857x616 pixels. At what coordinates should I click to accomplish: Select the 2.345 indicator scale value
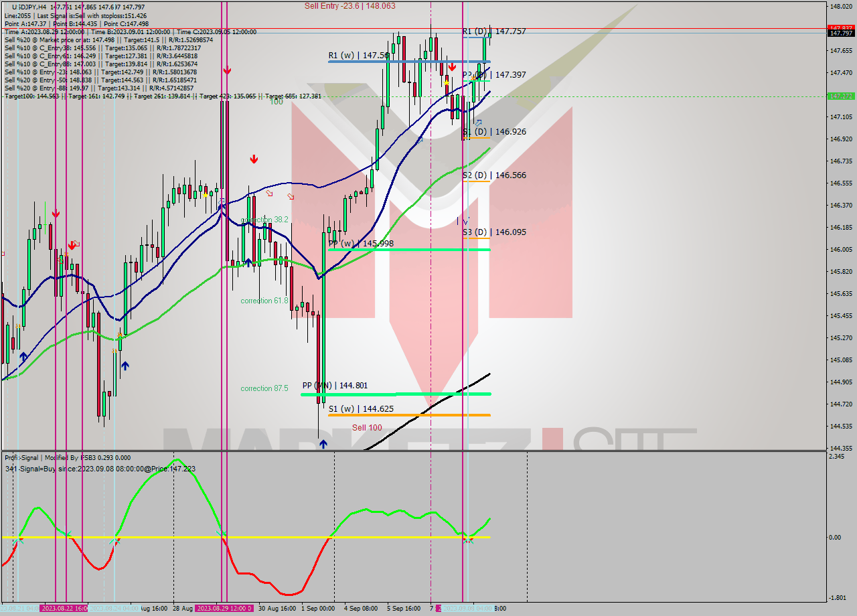(x=837, y=457)
